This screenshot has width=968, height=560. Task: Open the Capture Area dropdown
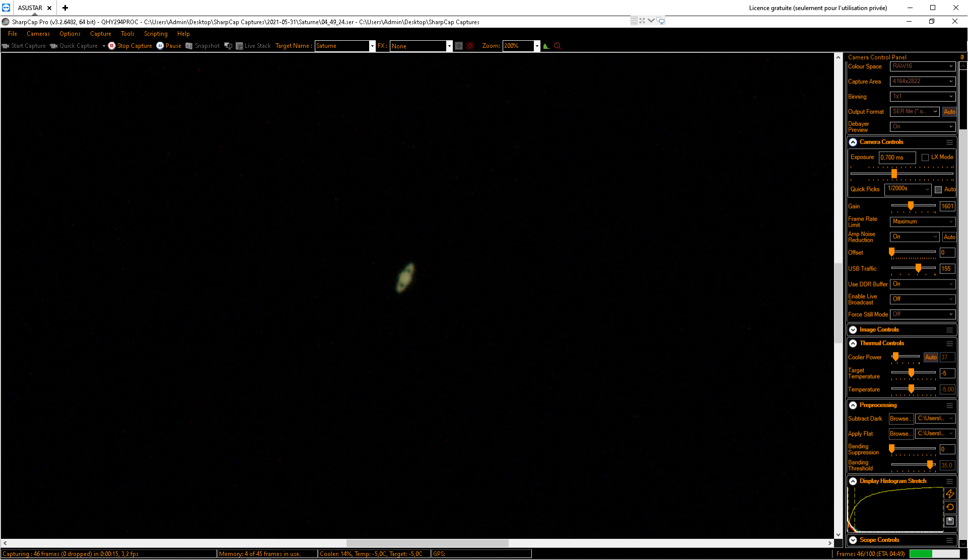coord(923,82)
